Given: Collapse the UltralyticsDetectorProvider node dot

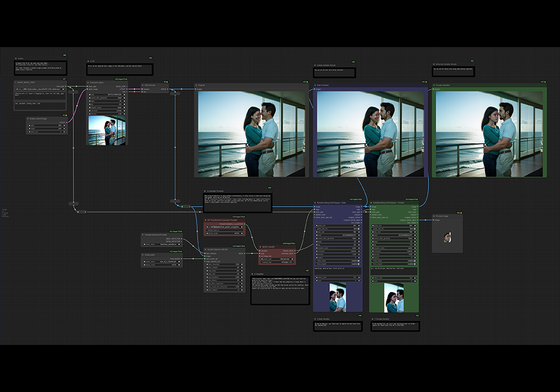Looking at the screenshot, I should 143,235.
